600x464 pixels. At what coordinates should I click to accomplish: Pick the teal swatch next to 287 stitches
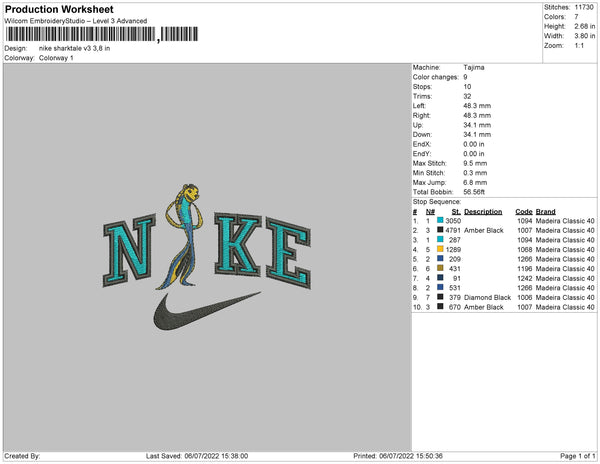coord(440,239)
